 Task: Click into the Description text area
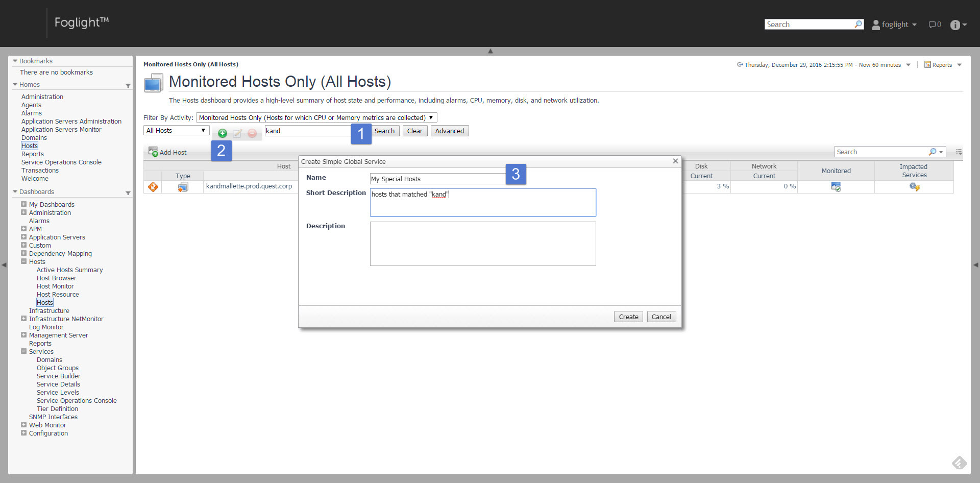[483, 244]
